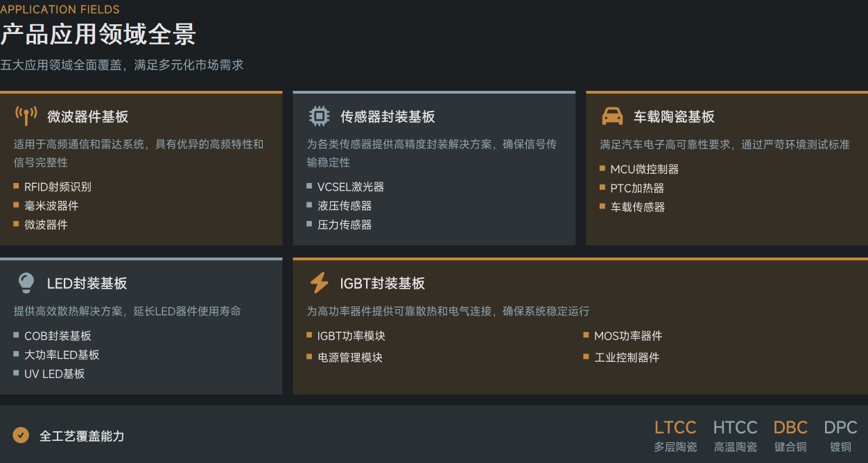Click the MOS功率器件 list item
Image resolution: width=868 pixels, height=463 pixels.
627,336
